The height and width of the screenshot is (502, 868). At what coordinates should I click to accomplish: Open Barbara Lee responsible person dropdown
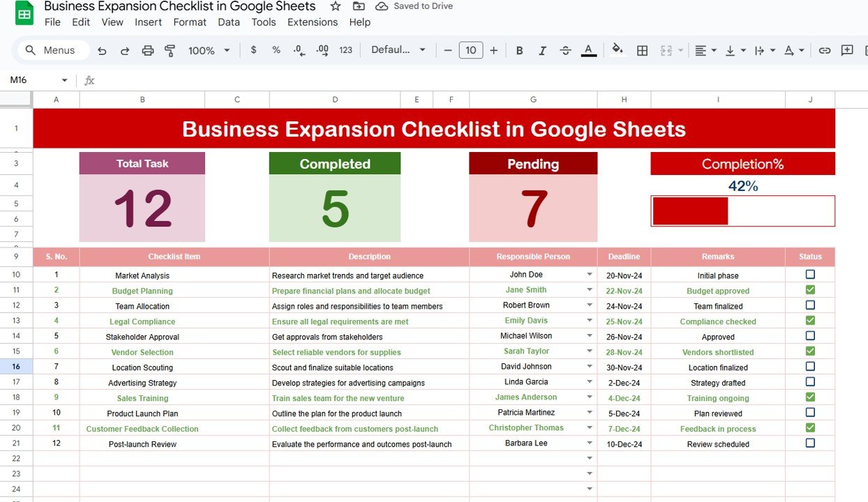click(x=590, y=443)
